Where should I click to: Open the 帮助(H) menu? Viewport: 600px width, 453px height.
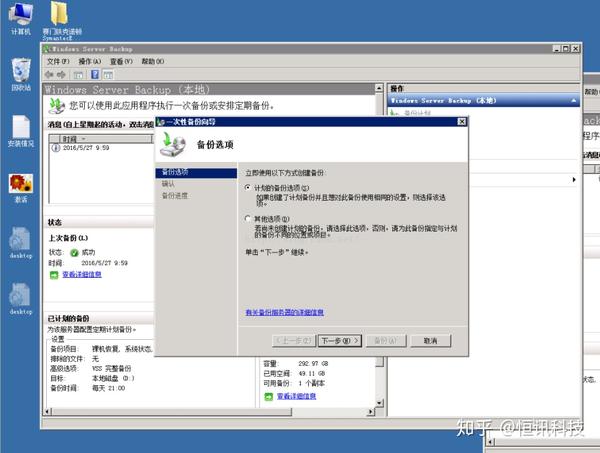(x=153, y=61)
